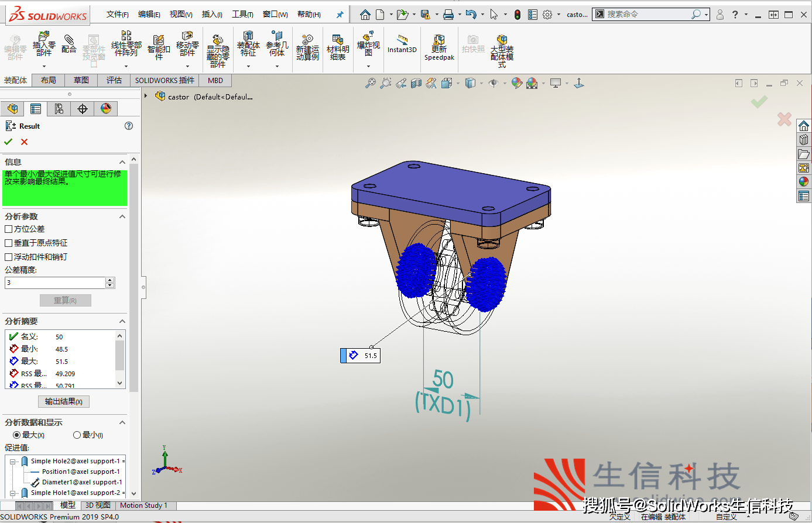Open the 工具 menu
The width and height of the screenshot is (812, 523).
coord(242,14)
